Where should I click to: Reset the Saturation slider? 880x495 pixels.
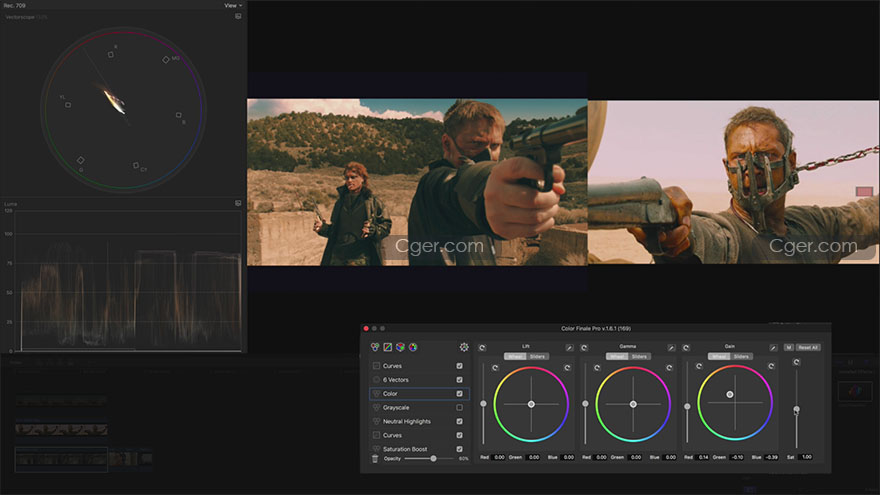tap(796, 363)
